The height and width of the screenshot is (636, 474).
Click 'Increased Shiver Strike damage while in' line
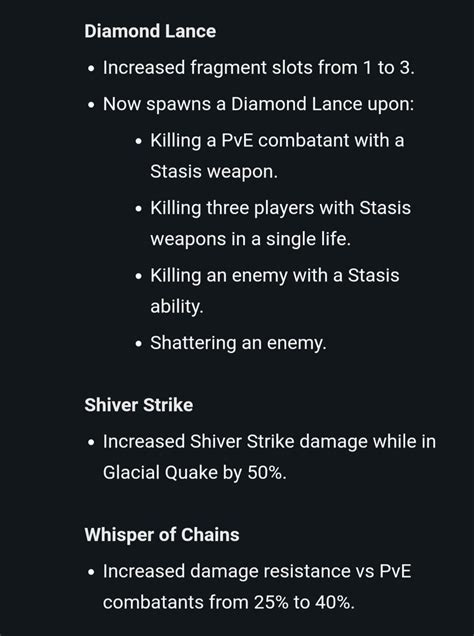pos(269,442)
